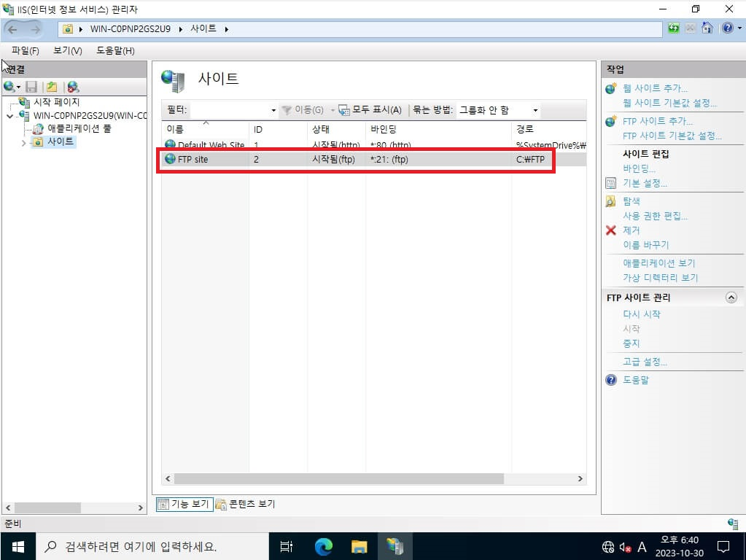Click the connections pane horizontal scrollbar
The height and width of the screenshot is (560, 746).
[47, 508]
